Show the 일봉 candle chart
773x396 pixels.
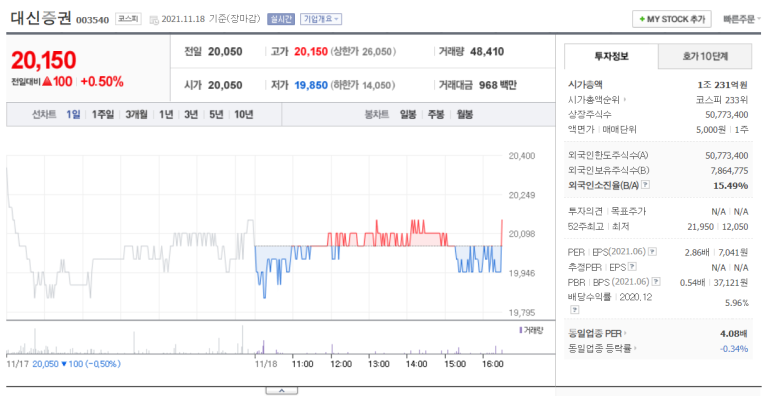tap(408, 114)
